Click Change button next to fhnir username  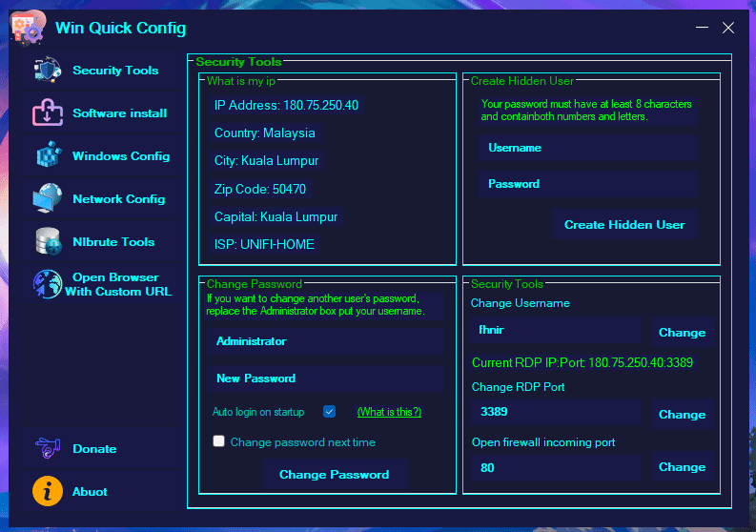(x=683, y=333)
